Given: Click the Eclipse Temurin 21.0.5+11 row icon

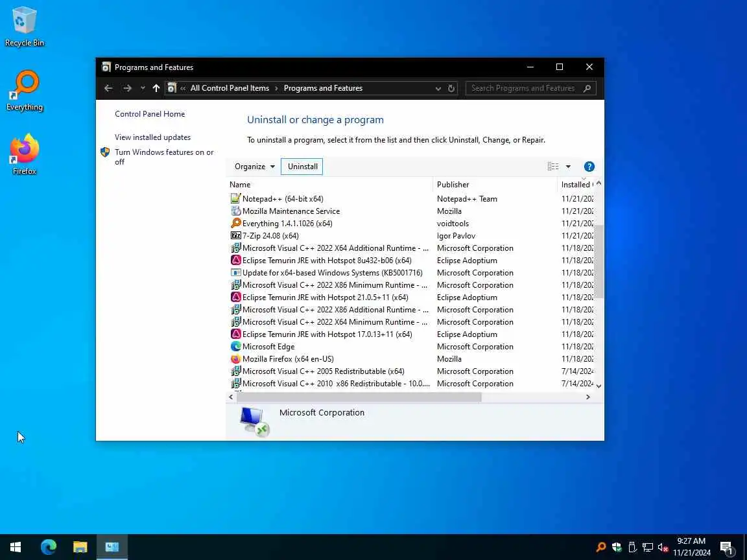Looking at the screenshot, I should (x=235, y=297).
